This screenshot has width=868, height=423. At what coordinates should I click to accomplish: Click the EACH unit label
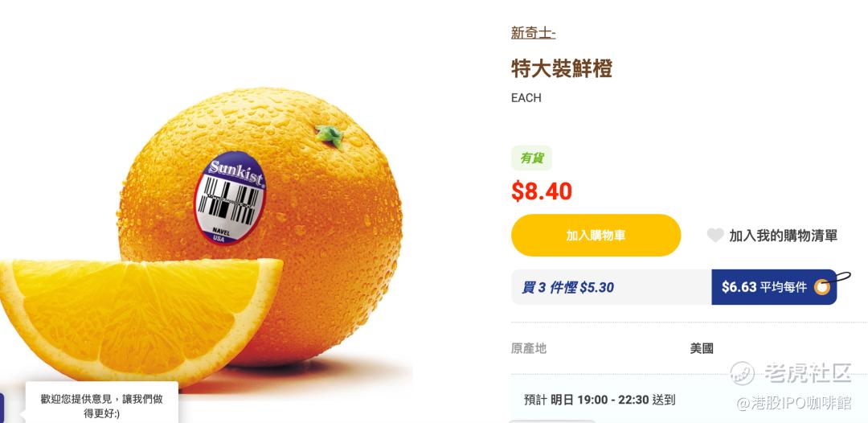[x=526, y=98]
